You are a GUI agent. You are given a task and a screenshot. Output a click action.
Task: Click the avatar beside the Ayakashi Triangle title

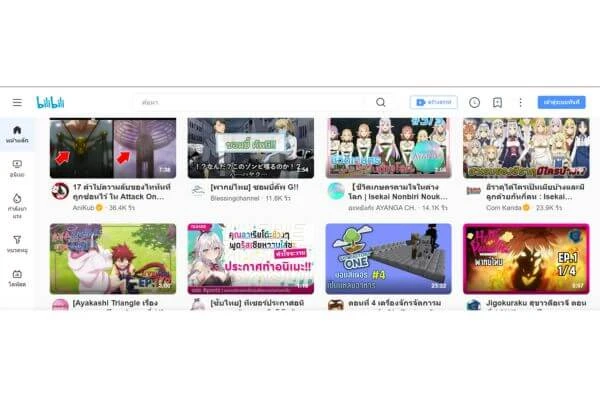pos(60,305)
